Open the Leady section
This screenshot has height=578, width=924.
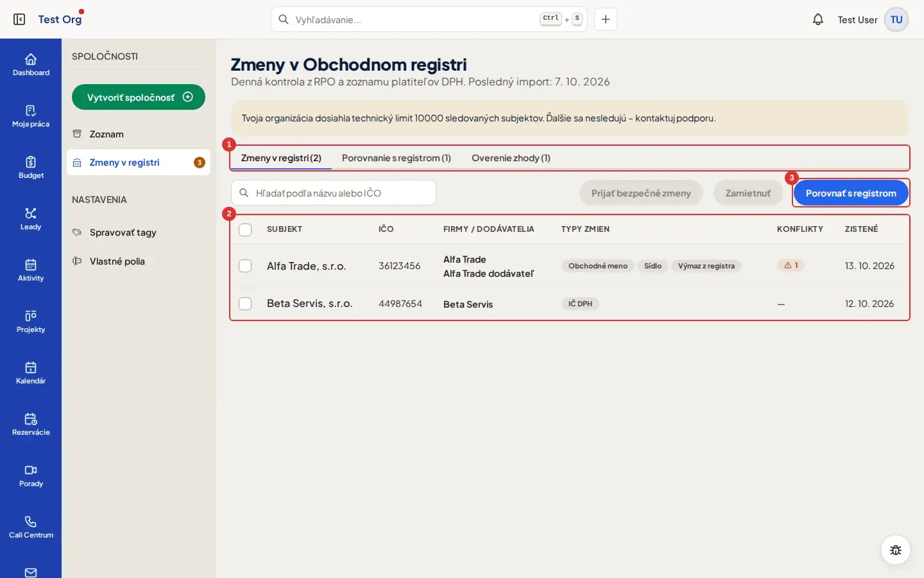(x=31, y=219)
